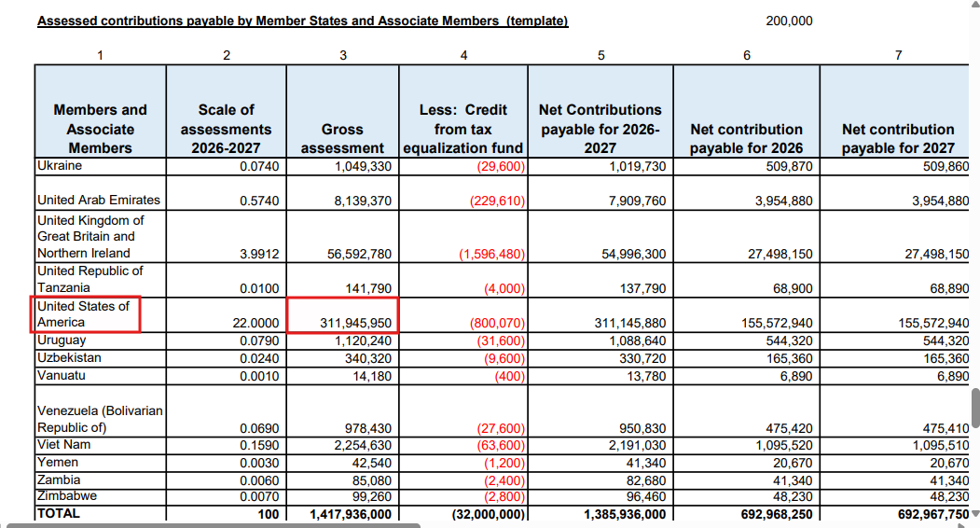Image resolution: width=980 pixels, height=528 pixels.
Task: Click the 'Scale of assessments 2026-2027' column header
Action: pyautogui.click(x=226, y=129)
